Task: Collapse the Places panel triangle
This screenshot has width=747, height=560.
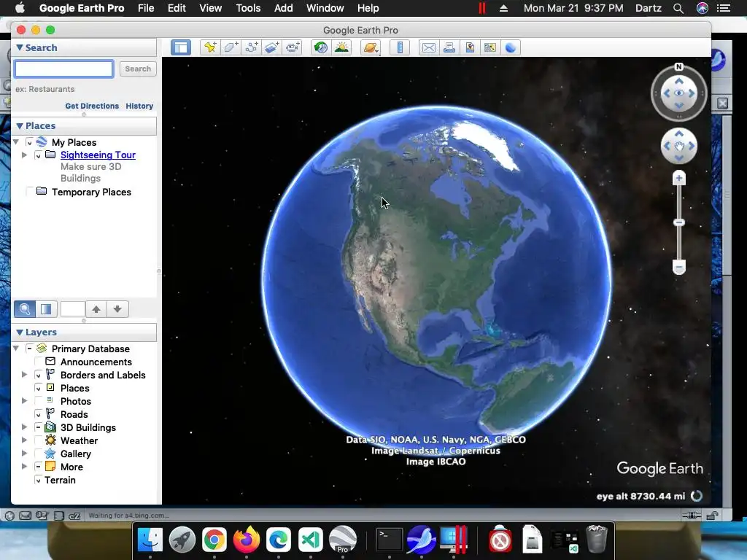Action: 20,125
